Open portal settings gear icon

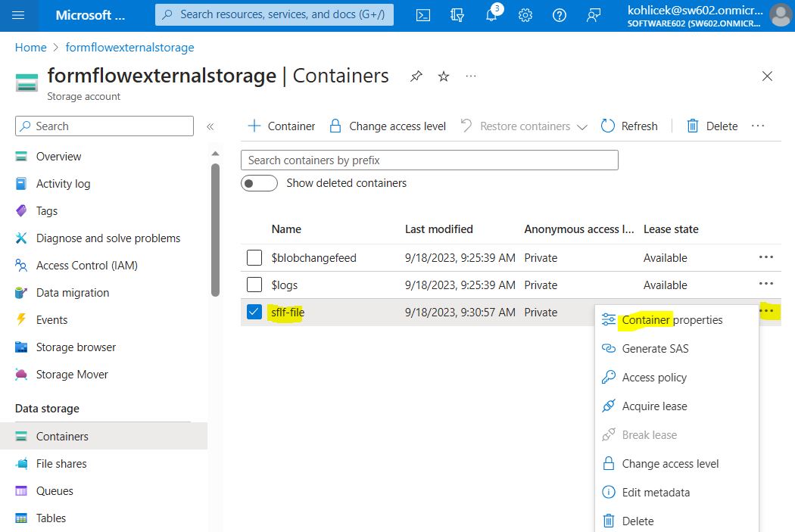pos(525,15)
